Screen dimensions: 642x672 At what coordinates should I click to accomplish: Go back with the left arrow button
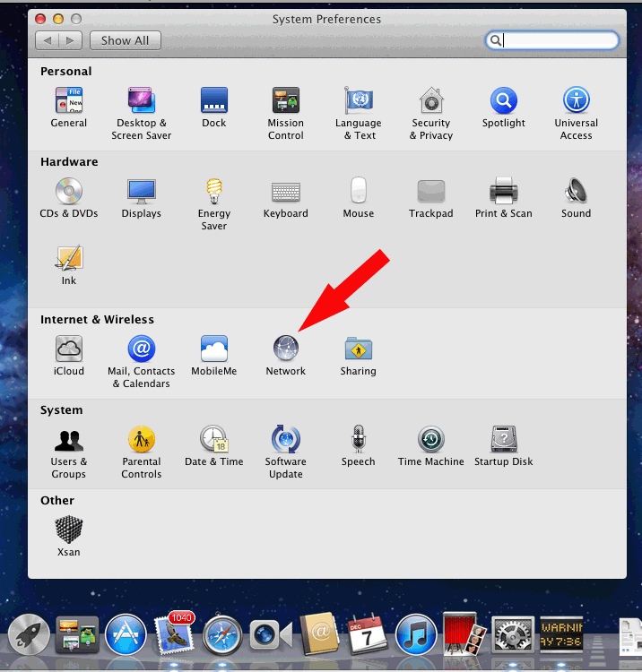(48, 40)
